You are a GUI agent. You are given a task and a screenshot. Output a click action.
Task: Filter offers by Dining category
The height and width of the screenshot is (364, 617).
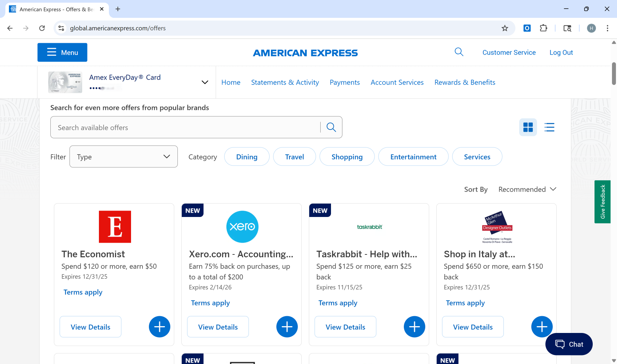(x=247, y=157)
